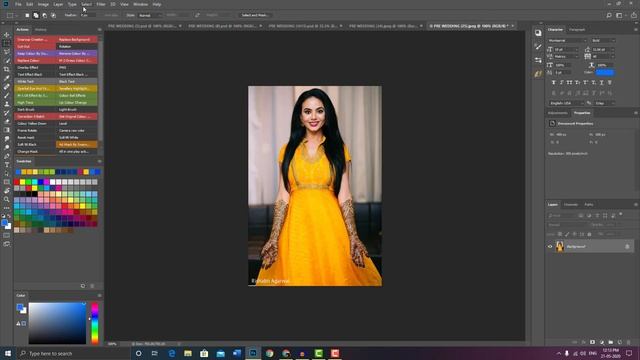
Task: Select the Gradient tool
Action: (x=7, y=130)
